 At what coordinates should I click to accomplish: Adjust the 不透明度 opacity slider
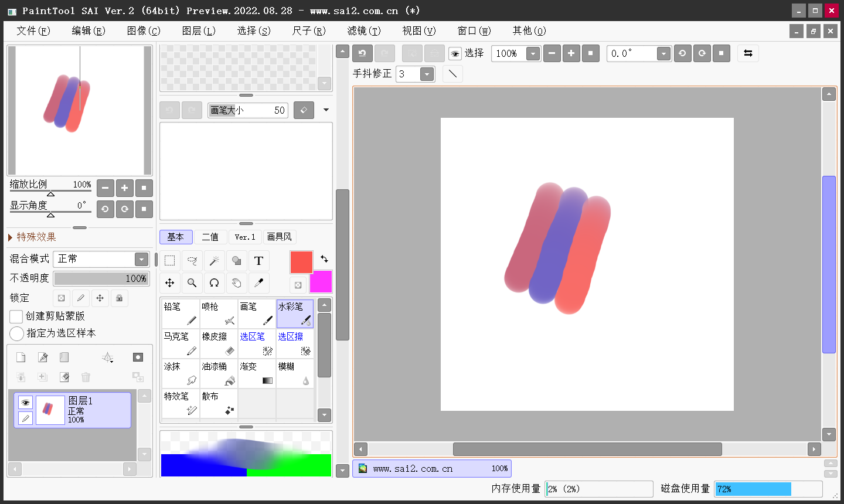click(x=101, y=278)
